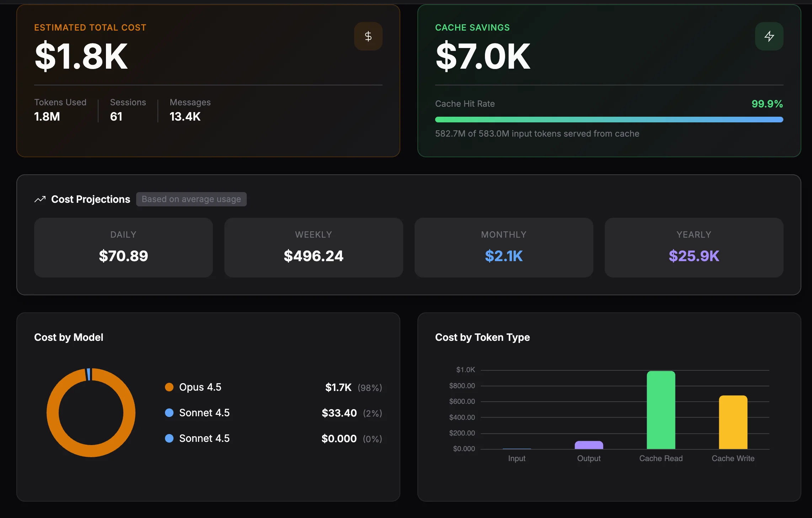Click the Opus 4.5 legend label
812x518 pixels.
tap(200, 387)
